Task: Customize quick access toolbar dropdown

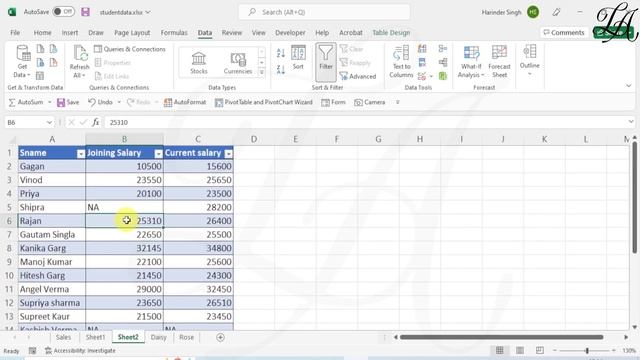Action: pos(398,102)
